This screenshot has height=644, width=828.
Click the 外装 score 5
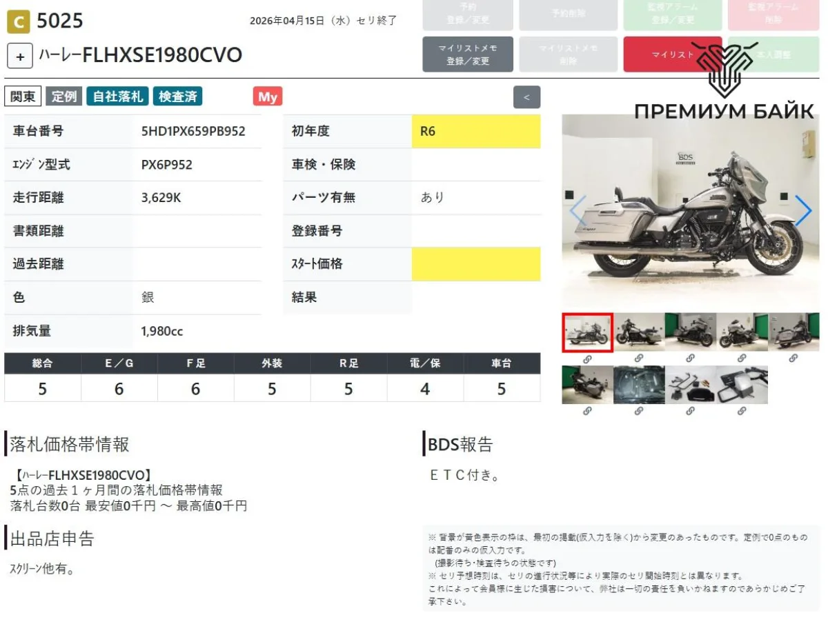(272, 390)
